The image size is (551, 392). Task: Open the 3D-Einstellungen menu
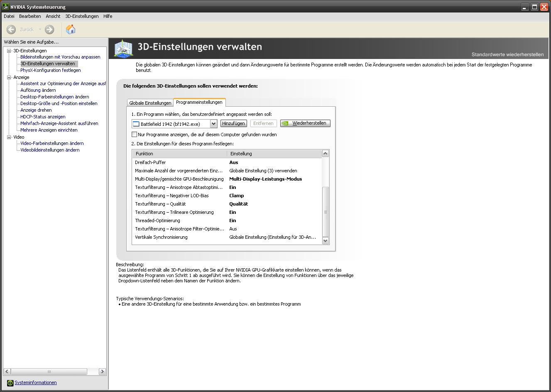click(x=82, y=16)
